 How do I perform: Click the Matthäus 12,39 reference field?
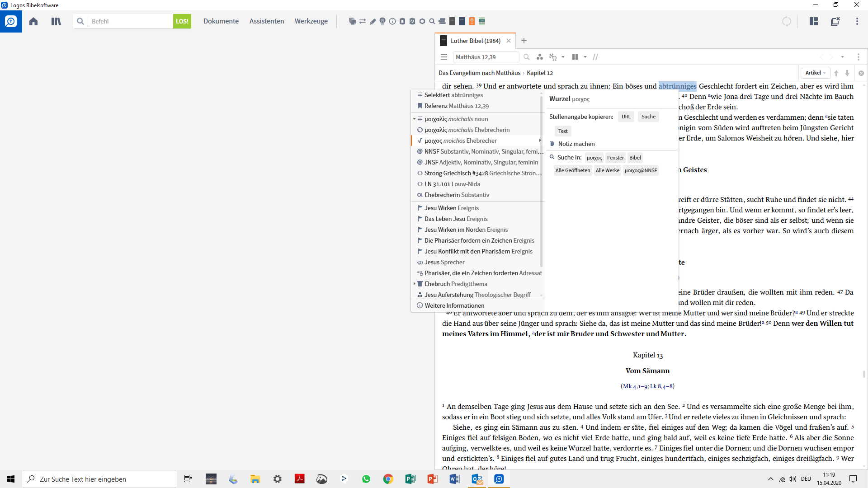coord(486,57)
